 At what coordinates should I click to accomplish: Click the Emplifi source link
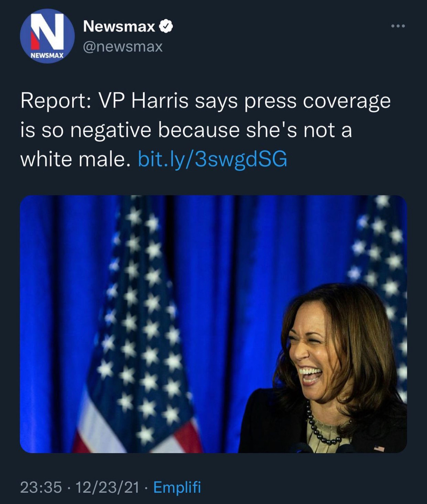point(177,487)
